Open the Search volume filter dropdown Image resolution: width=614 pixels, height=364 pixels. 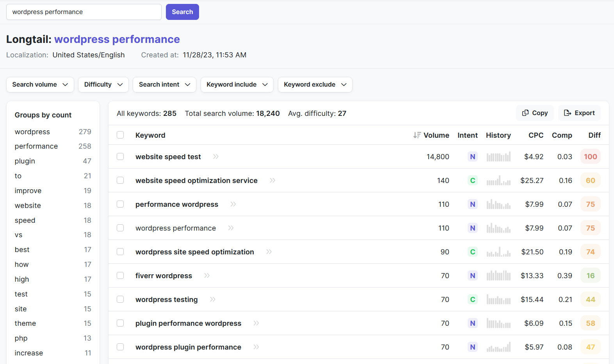pos(40,85)
